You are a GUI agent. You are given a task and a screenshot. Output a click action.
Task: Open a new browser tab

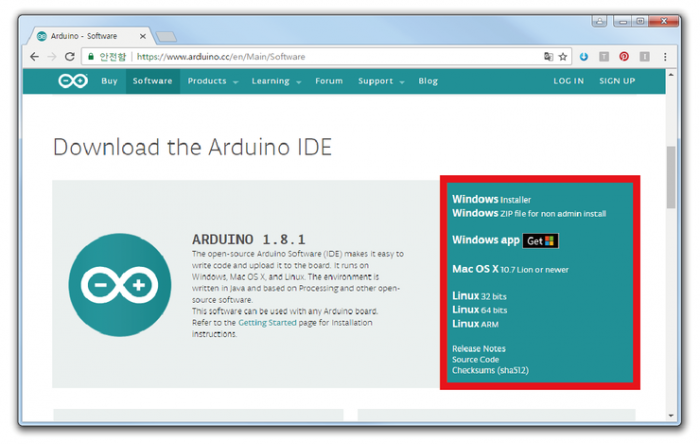(x=167, y=37)
